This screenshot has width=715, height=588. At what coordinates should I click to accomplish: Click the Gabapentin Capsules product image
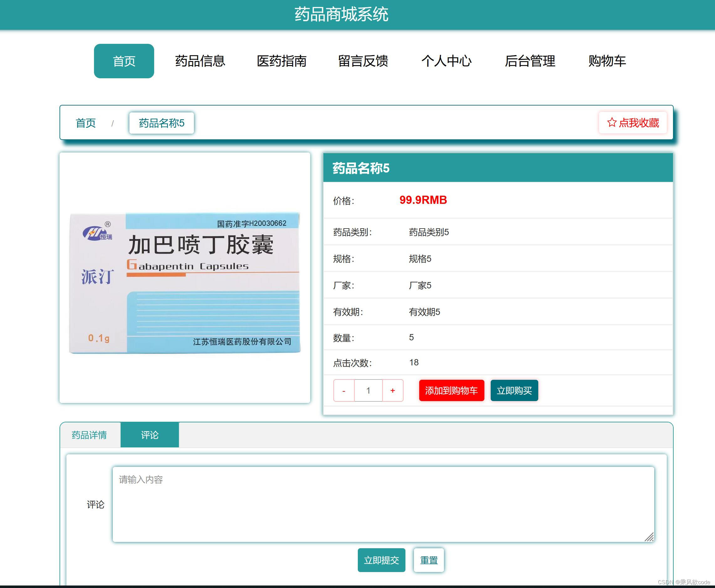tap(185, 281)
